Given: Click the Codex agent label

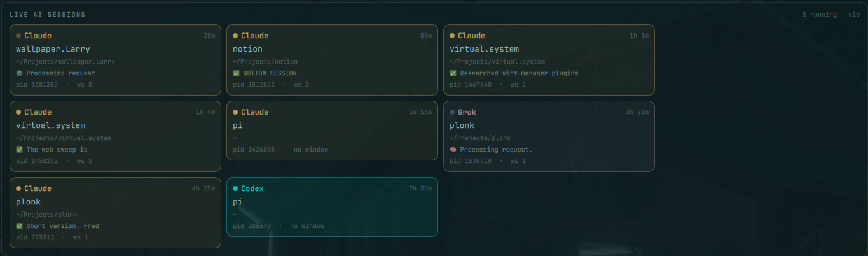Looking at the screenshot, I should click(x=252, y=188).
